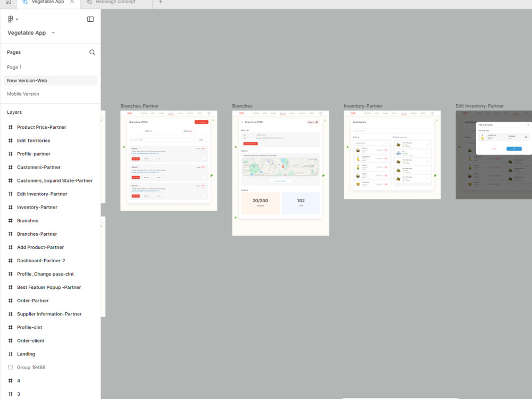532x399 pixels.
Task: Click the Pages search icon
Action: click(x=92, y=52)
